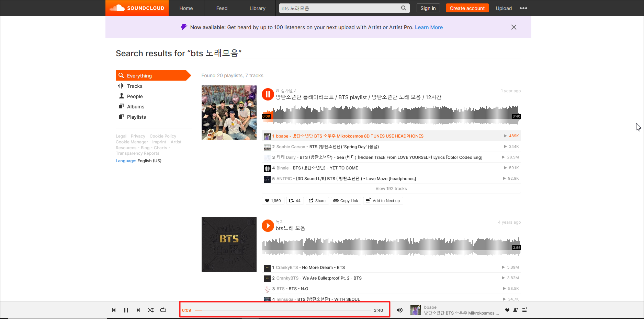Close the promotional banner
The height and width of the screenshot is (319, 644).
(513, 27)
